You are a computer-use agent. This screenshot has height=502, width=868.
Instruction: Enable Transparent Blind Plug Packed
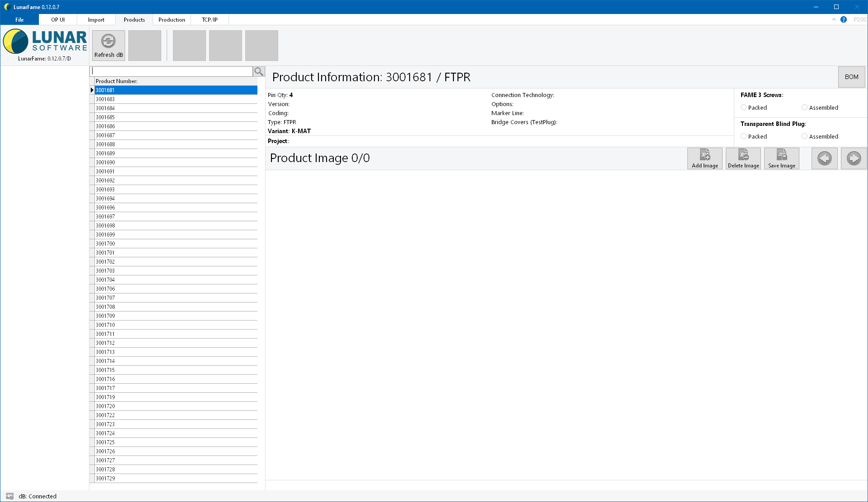(743, 136)
